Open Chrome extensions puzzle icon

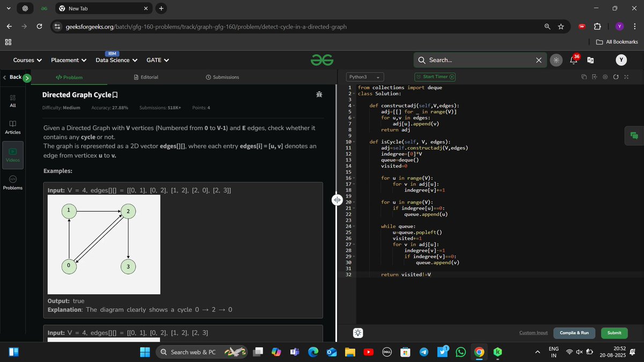point(597,26)
